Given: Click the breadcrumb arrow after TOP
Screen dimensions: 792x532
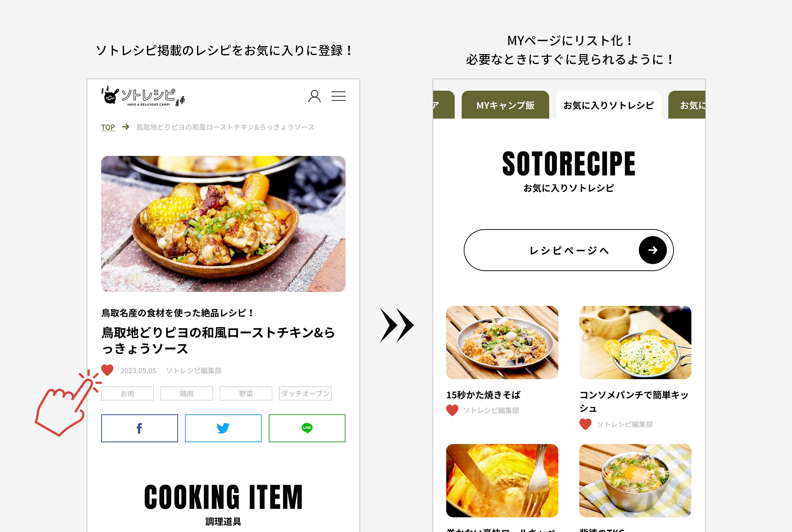Looking at the screenshot, I should pos(126,127).
